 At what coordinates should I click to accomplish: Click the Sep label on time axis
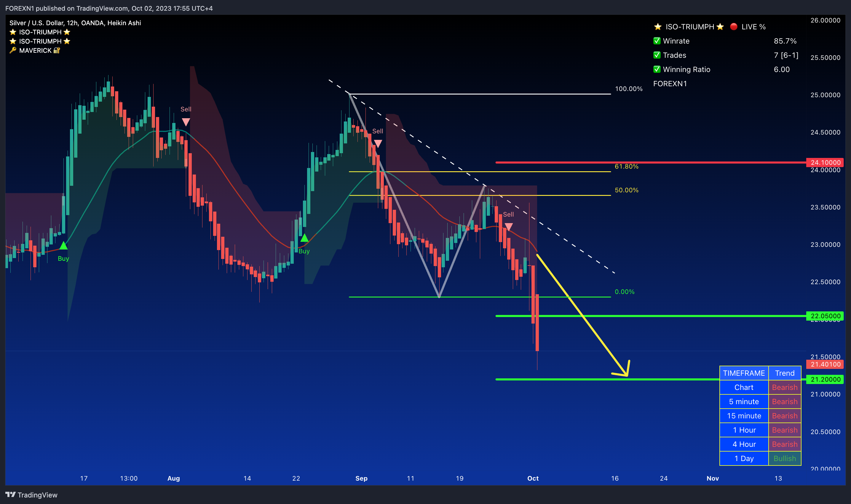click(x=361, y=478)
